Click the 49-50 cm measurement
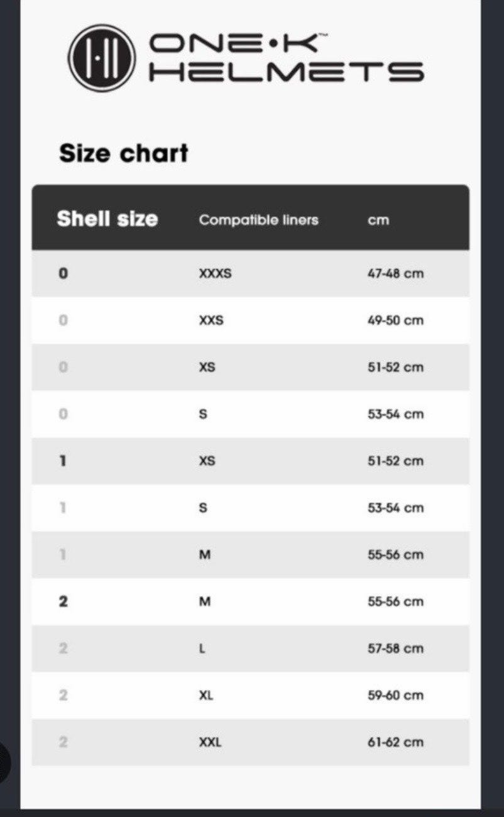This screenshot has height=817, width=504. (x=395, y=321)
